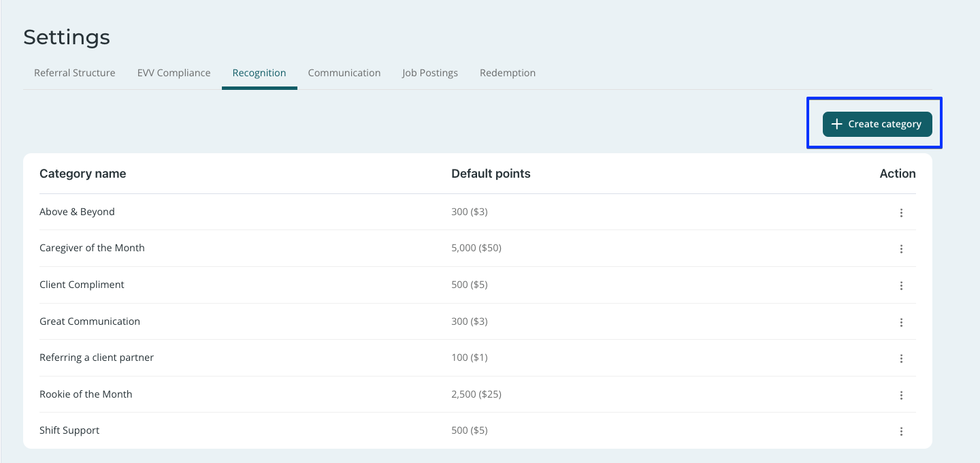The width and height of the screenshot is (980, 463).
Task: Click the Category name column header
Action: pyautogui.click(x=83, y=174)
